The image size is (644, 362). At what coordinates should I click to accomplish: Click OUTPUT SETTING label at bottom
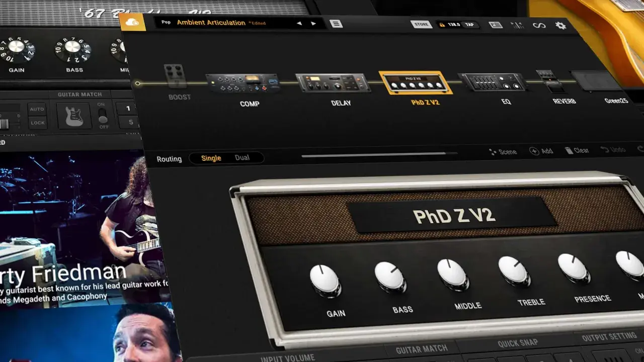tap(609, 337)
